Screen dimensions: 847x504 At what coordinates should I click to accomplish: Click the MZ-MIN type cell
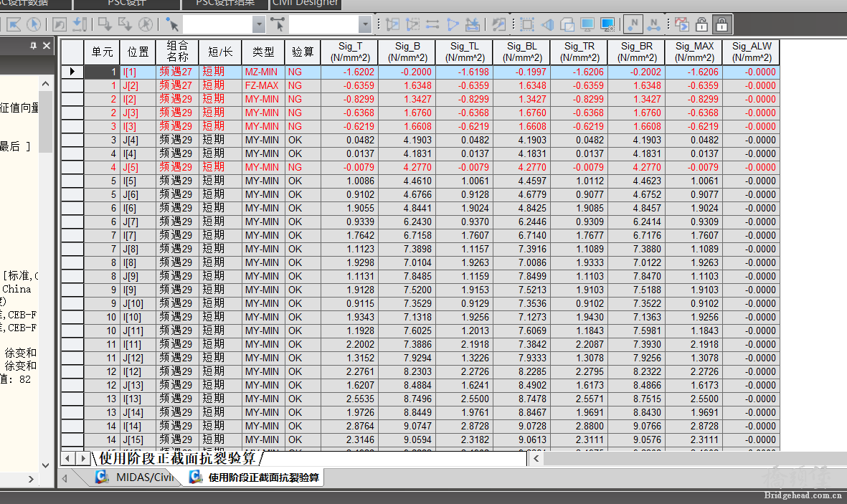[263, 72]
